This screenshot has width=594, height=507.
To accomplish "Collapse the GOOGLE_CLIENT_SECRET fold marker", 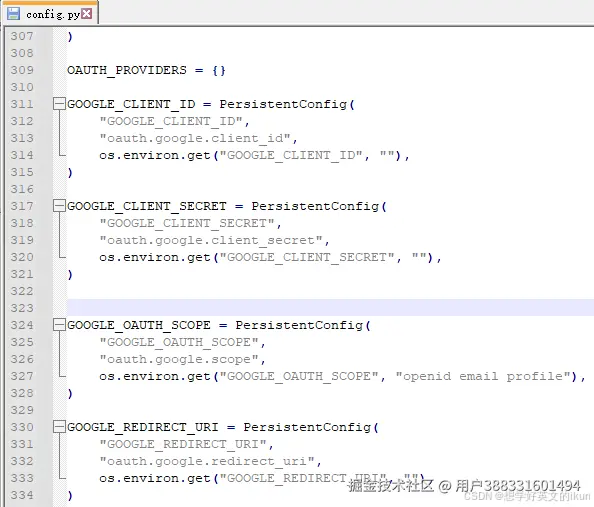I will click(59, 206).
